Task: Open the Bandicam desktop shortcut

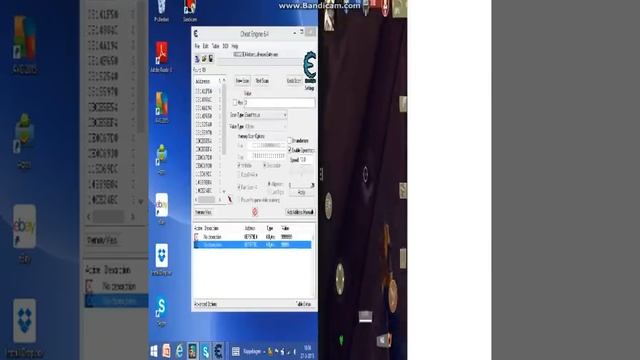Action: pos(190,10)
